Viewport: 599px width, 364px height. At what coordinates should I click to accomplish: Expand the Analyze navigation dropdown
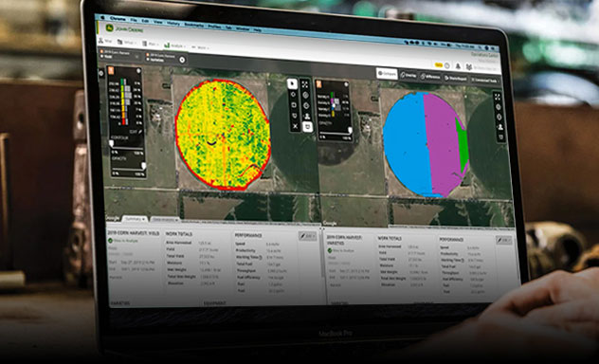(x=175, y=45)
